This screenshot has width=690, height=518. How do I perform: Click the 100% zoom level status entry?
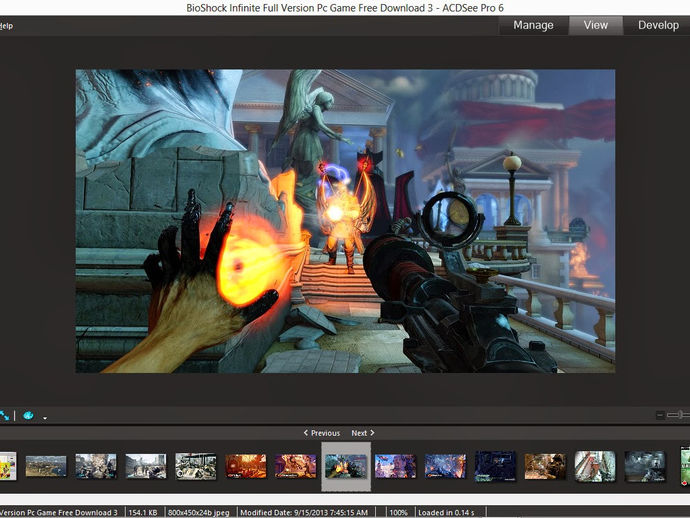coord(398,512)
